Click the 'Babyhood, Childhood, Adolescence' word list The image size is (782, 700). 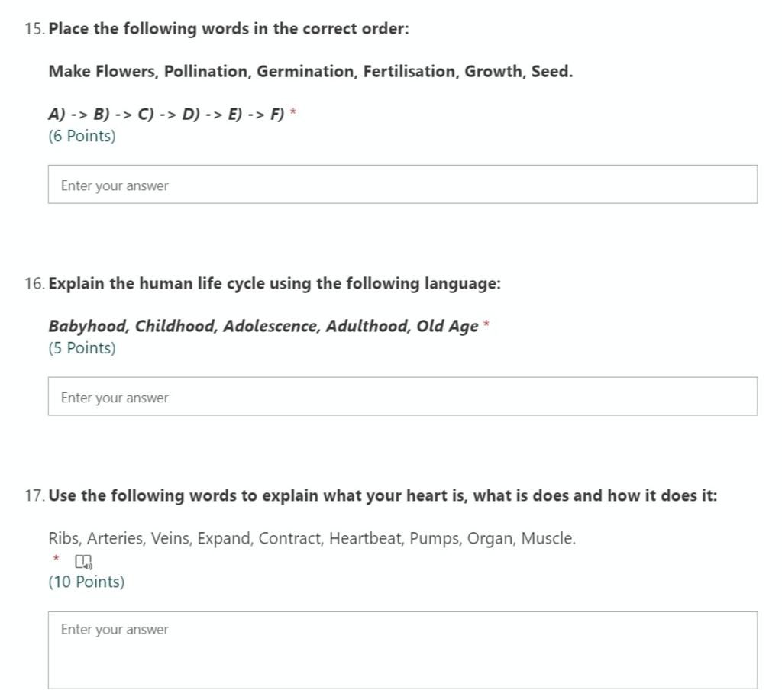click(263, 326)
